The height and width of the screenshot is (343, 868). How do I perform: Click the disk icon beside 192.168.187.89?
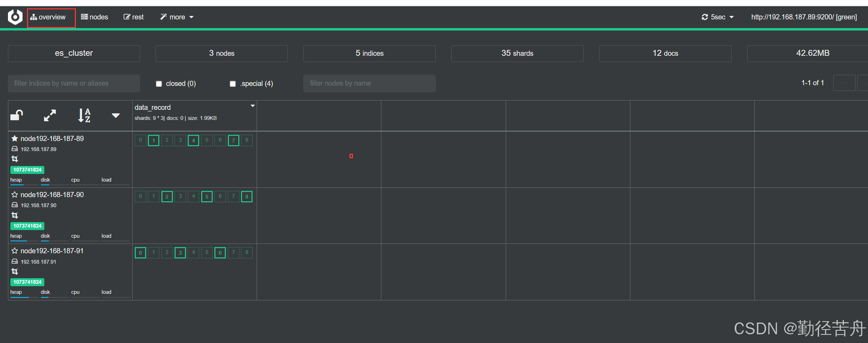point(15,149)
